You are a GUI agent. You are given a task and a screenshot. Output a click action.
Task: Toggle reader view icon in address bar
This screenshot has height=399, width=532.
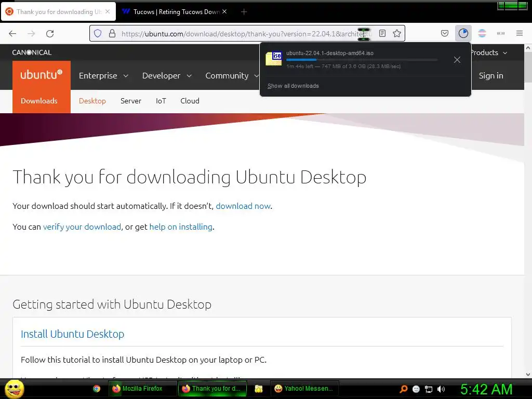[x=382, y=33]
